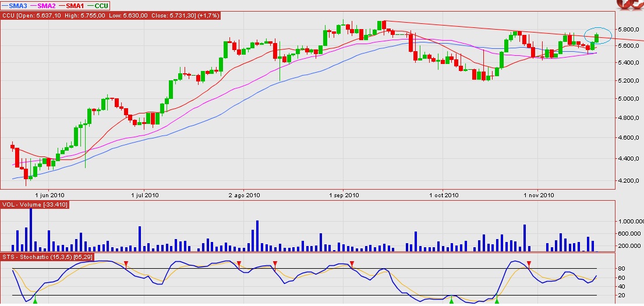Click the 40 level on stochastic axis

(x=621, y=286)
